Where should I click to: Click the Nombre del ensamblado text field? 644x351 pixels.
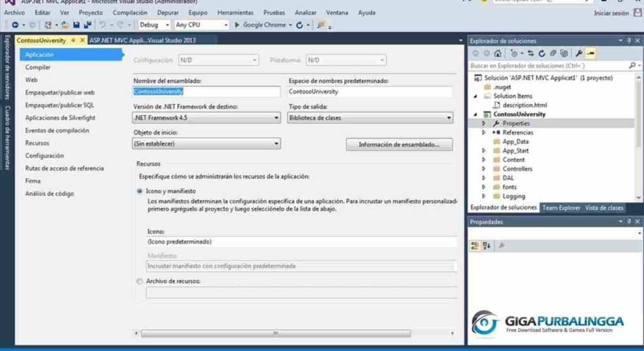206,92
